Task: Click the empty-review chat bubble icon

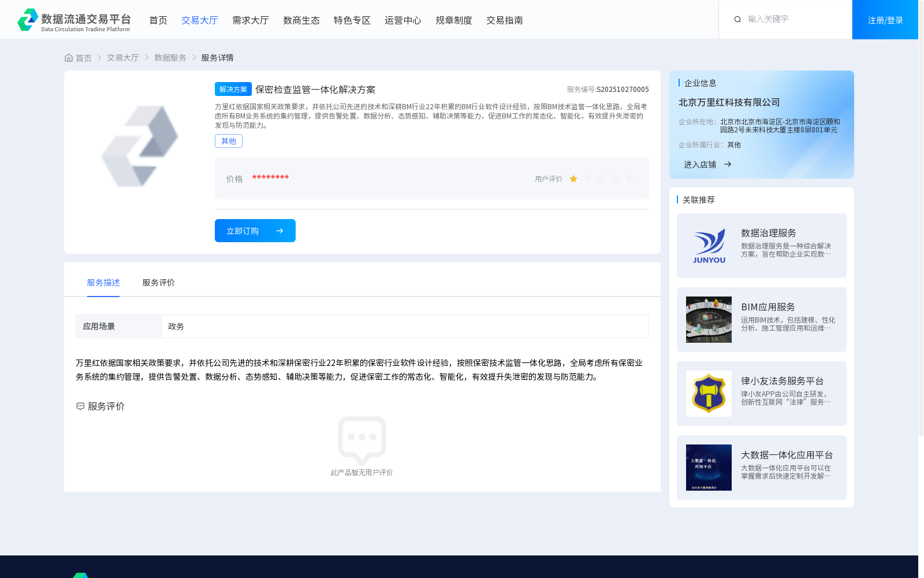Action: tap(362, 440)
